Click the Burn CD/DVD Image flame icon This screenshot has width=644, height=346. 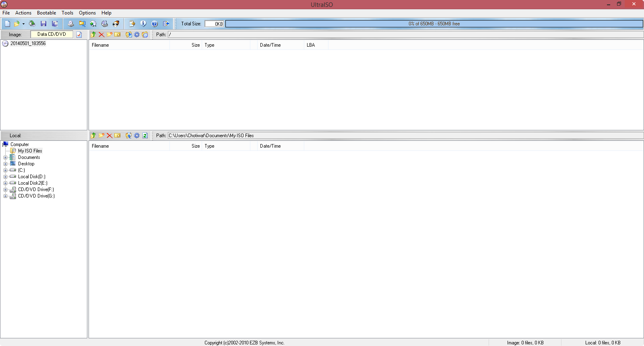point(116,24)
